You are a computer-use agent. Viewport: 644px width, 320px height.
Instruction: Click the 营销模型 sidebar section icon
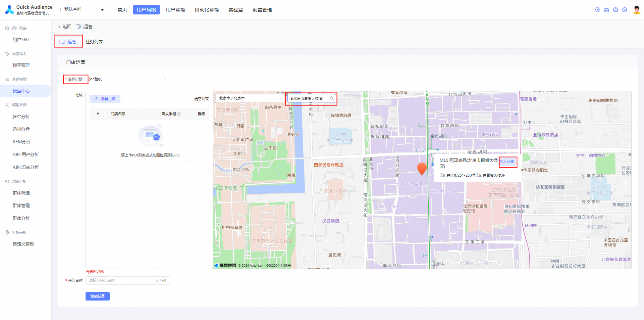[x=7, y=79]
